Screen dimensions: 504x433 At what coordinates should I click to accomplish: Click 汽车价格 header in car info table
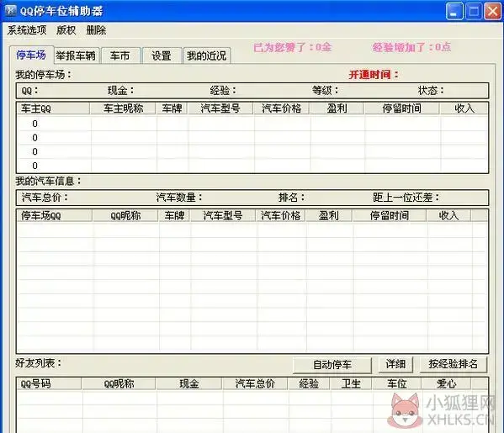280,215
